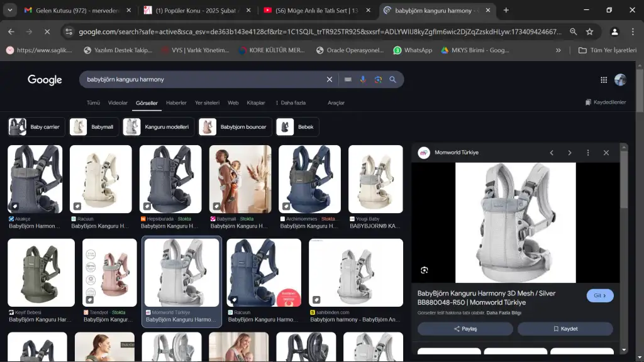Image resolution: width=644 pixels, height=362 pixels.
Task: Stop loading the page
Action: [x=47, y=31]
